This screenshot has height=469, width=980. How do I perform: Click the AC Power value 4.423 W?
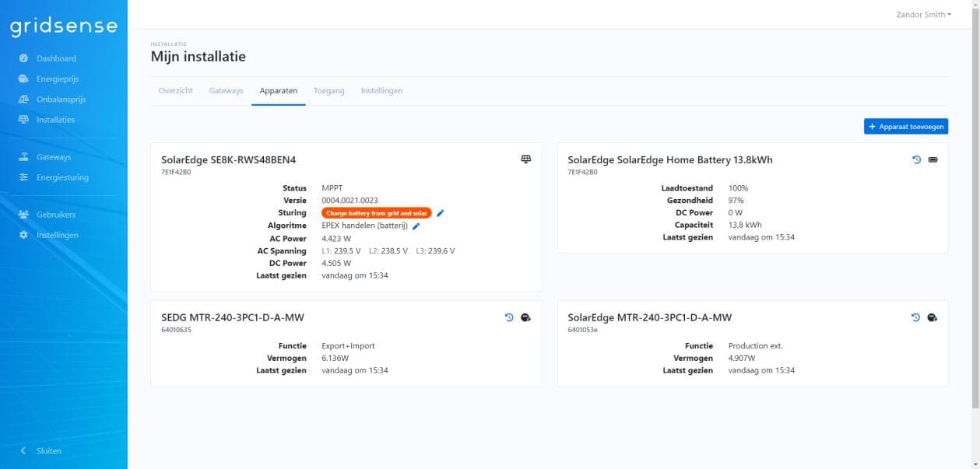(x=336, y=239)
